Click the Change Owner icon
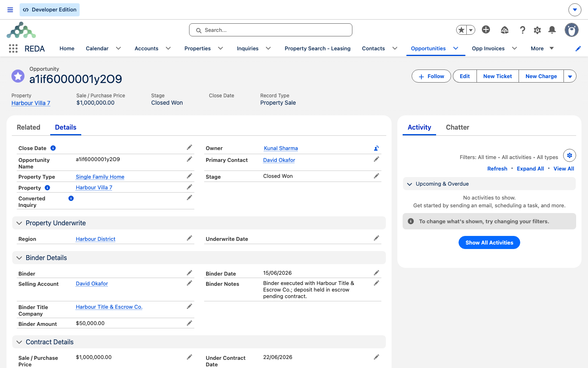Image resolution: width=588 pixels, height=368 pixels. 376,148
